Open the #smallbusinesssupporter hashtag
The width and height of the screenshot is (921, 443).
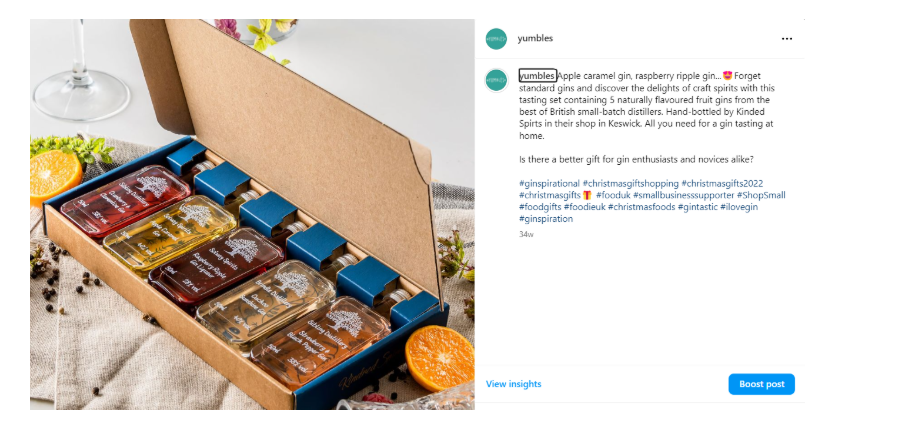683,196
